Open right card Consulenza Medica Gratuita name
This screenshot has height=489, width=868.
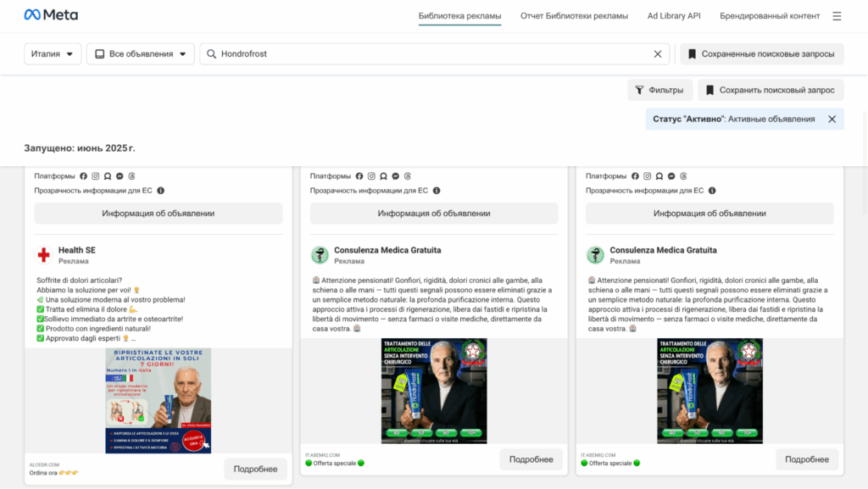[x=663, y=250]
